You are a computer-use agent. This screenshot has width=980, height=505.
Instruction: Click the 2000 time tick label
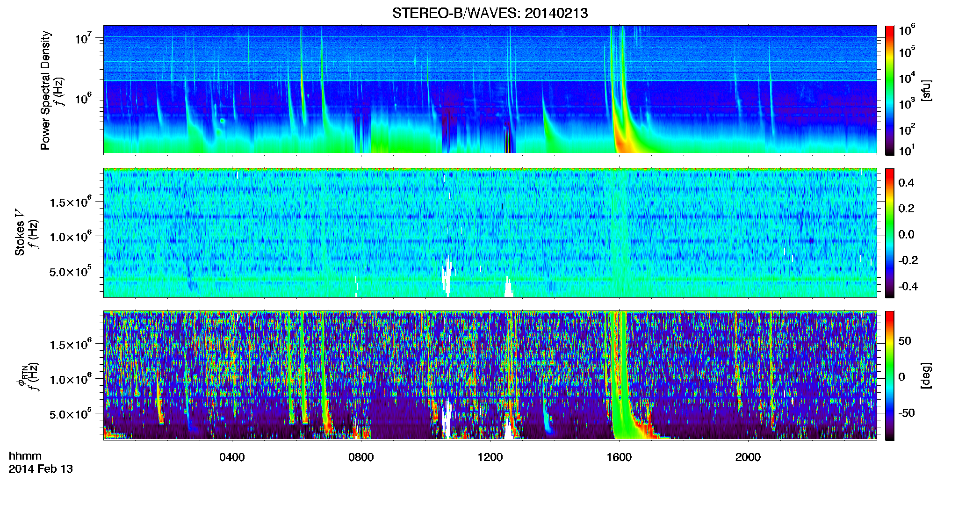click(x=748, y=457)
